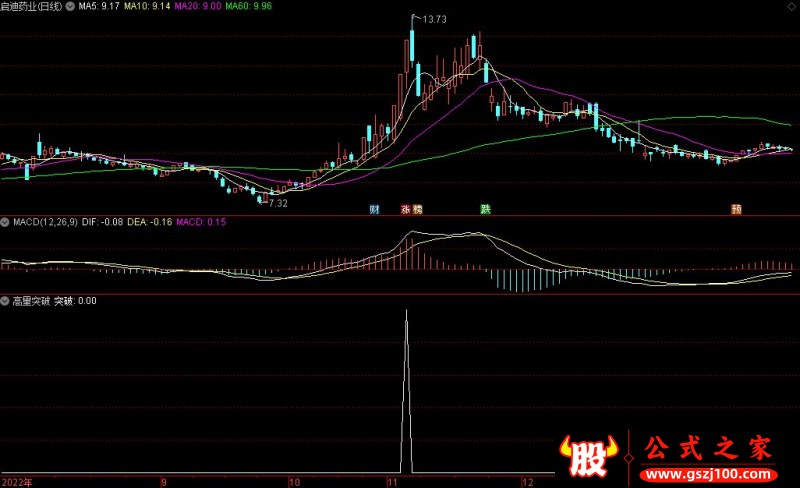Click the 13.73 high price annotation
Screen dimensions: 800x488
435,19
